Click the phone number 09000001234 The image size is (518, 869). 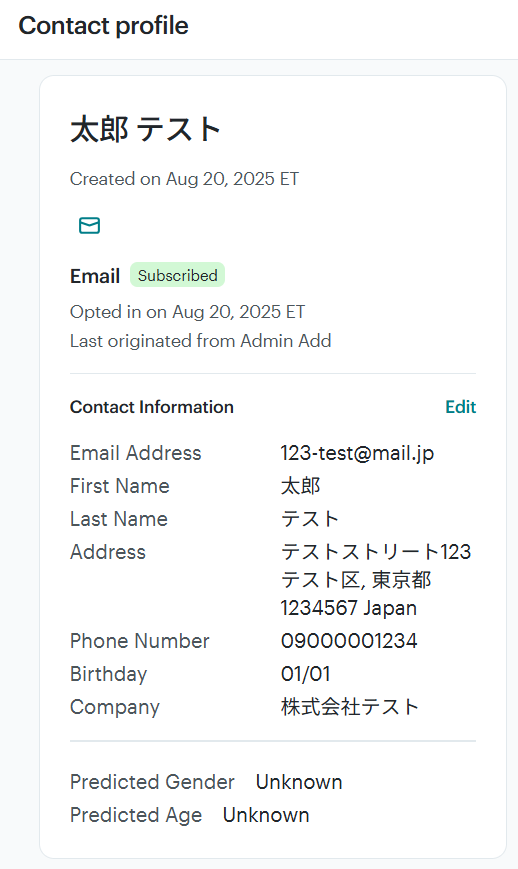click(x=349, y=641)
